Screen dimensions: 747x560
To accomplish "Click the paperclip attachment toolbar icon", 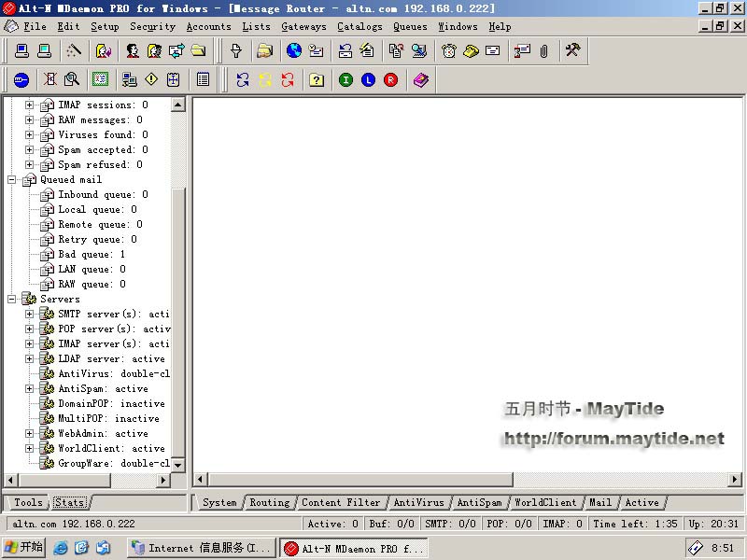I will pyautogui.click(x=543, y=50).
